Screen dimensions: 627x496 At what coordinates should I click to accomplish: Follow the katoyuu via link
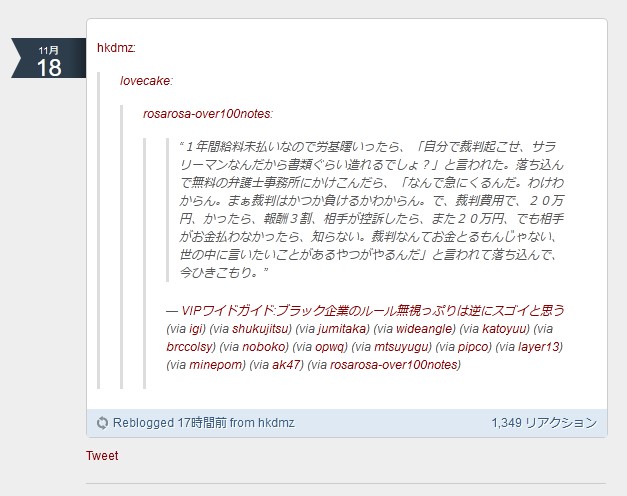coord(506,328)
